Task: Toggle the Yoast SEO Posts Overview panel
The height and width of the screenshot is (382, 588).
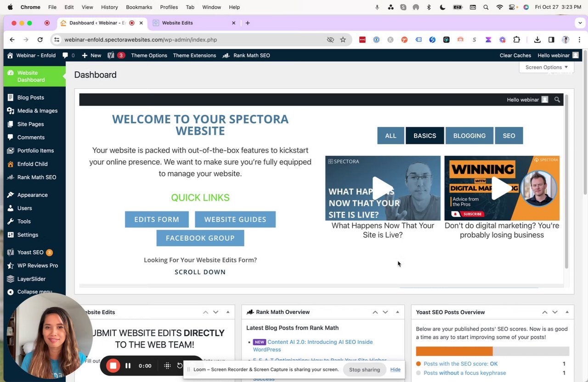Action: click(567, 312)
